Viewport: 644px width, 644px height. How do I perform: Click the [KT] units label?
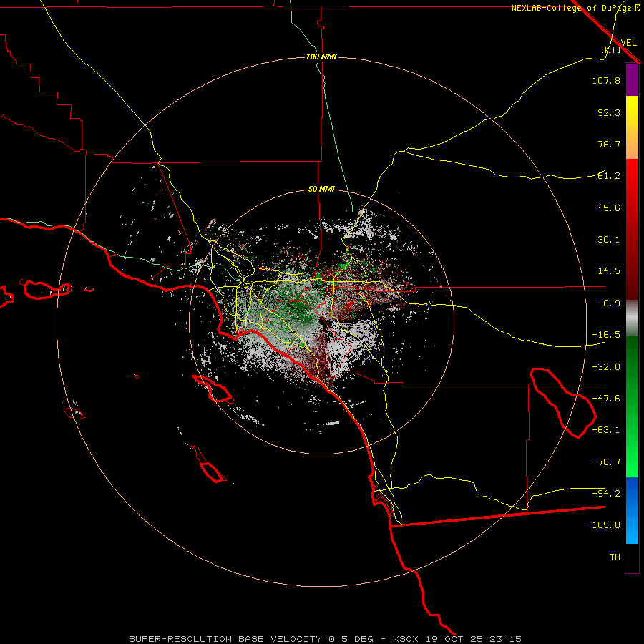(611, 49)
